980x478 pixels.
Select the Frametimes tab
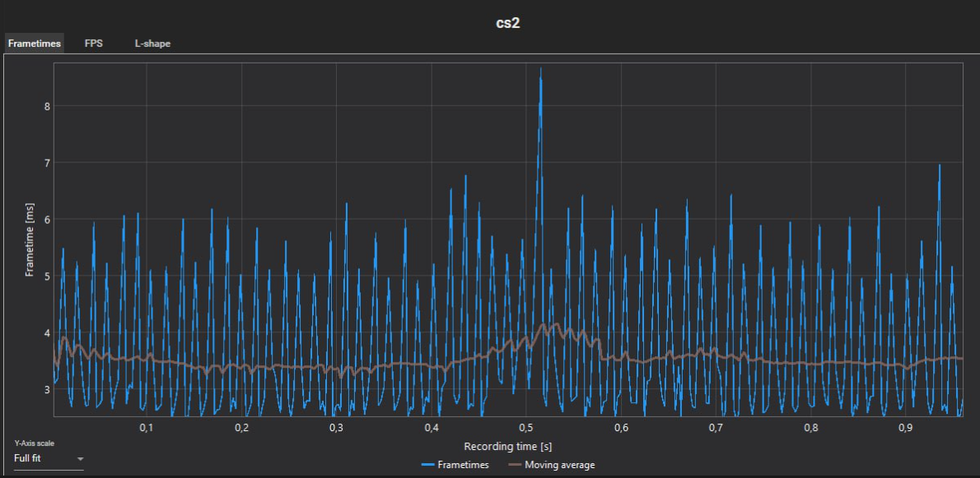35,44
